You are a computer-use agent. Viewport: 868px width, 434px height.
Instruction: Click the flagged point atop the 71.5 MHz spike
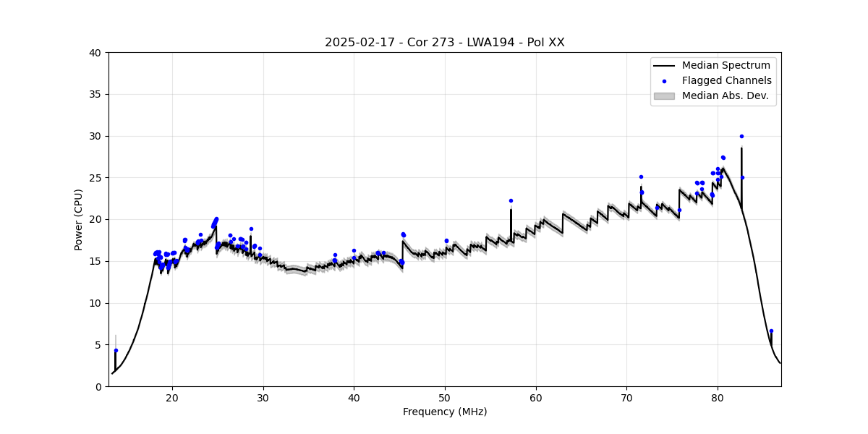coord(641,176)
